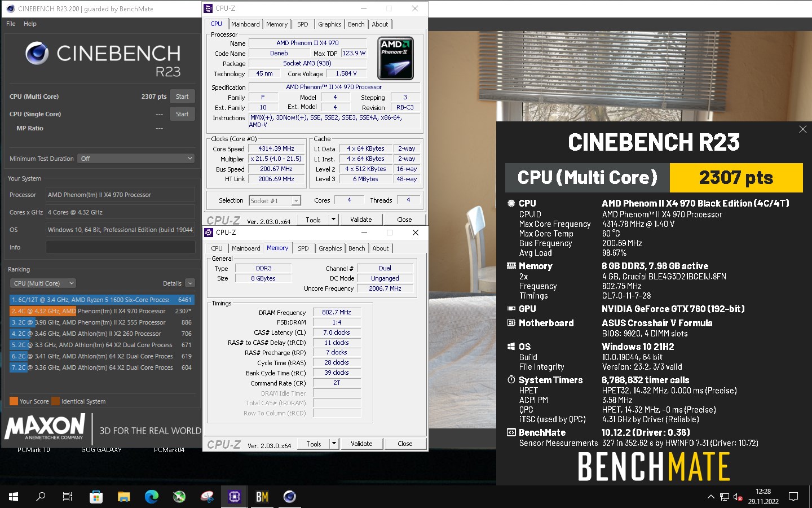Click the Identical System legend swatch
The width and height of the screenshot is (812, 508).
click(56, 401)
